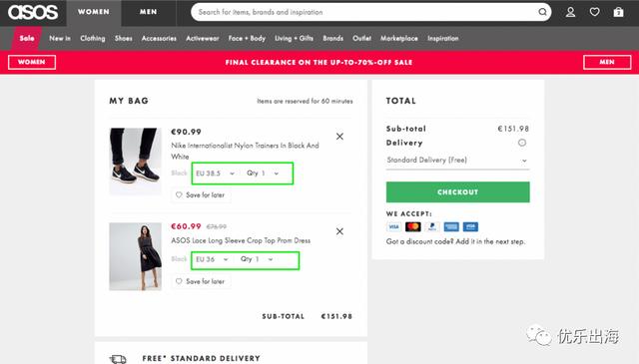
Task: Open Qty dropdown for Nike trainers
Action: click(263, 174)
